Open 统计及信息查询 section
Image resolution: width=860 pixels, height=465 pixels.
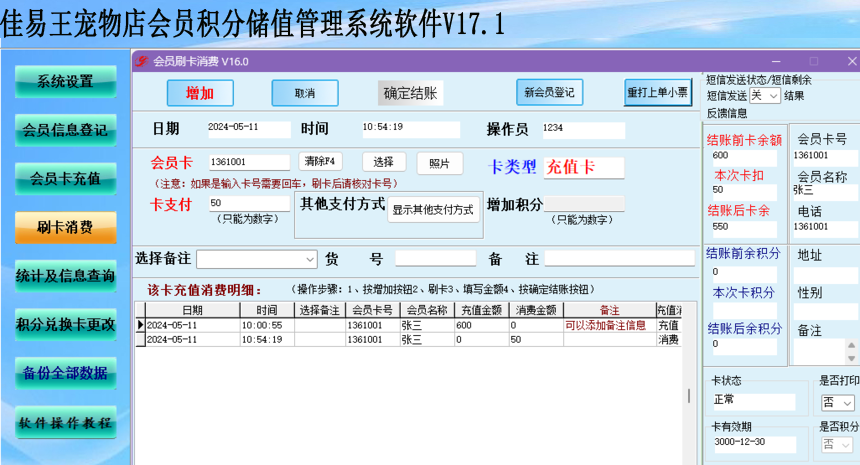[x=65, y=276]
